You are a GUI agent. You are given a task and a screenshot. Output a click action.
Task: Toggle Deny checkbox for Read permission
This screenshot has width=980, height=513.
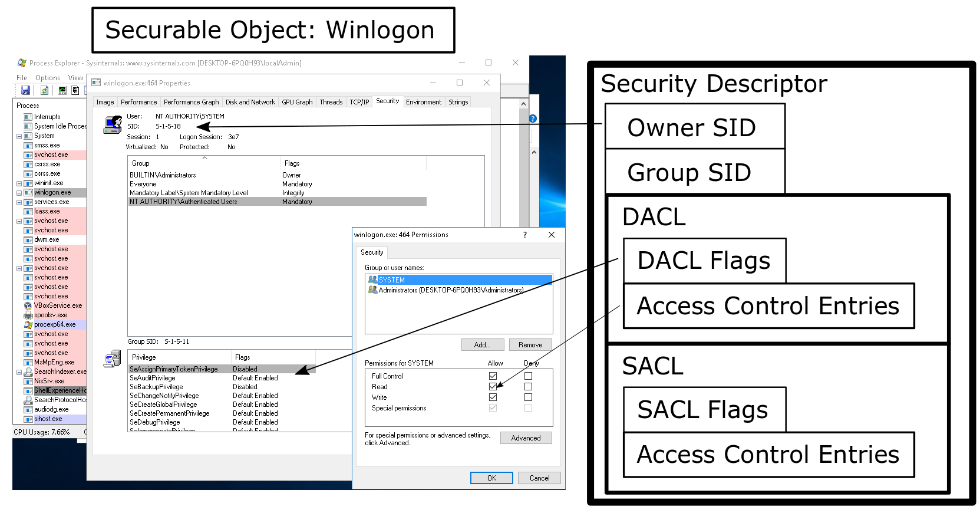528,386
